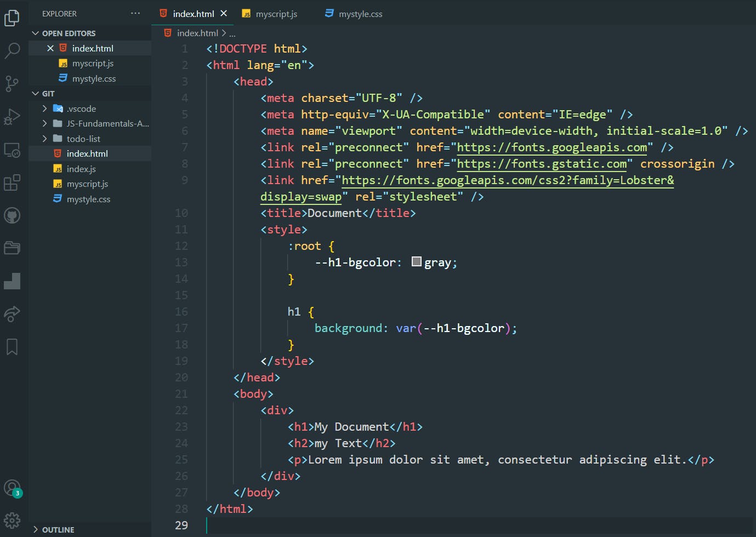
Task: Click index.html in the breadcrumb
Action: pyautogui.click(x=197, y=33)
